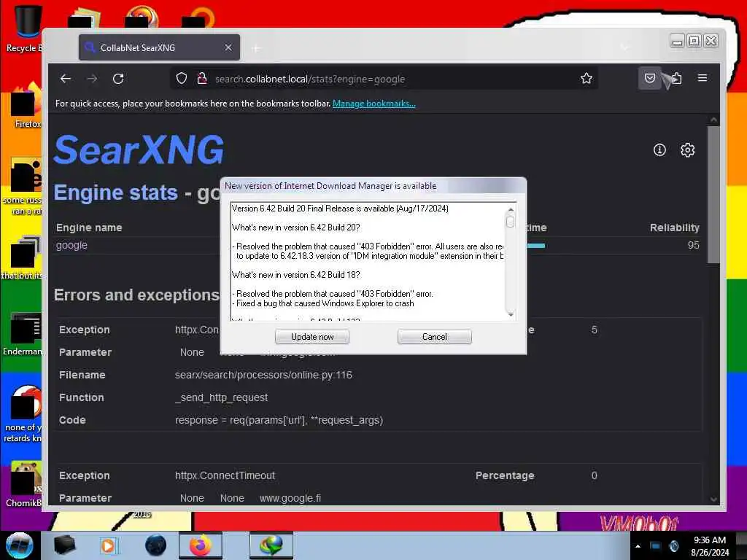Click the changelog scrollbar thumb
747x560 pixels.
pyautogui.click(x=511, y=222)
